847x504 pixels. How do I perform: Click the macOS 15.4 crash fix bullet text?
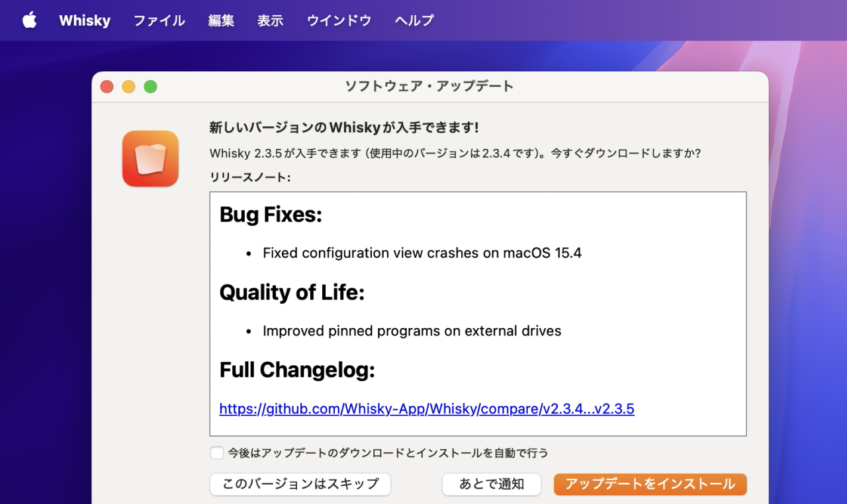pyautogui.click(x=422, y=253)
